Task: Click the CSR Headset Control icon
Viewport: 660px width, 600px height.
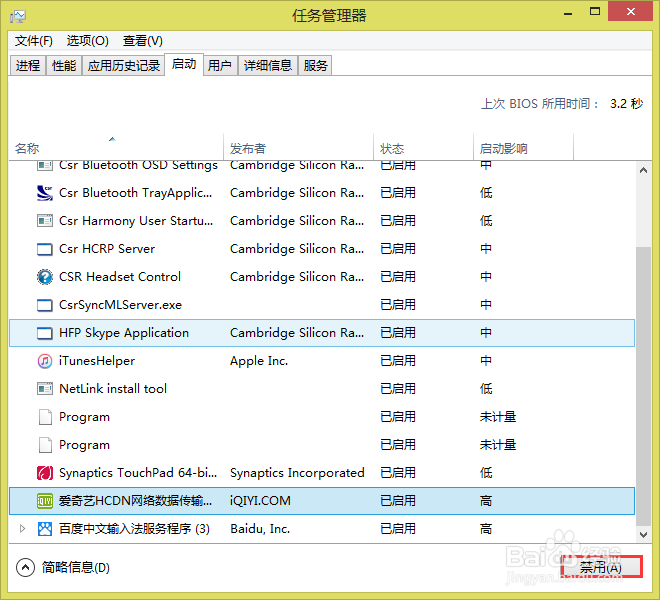Action: [x=45, y=277]
